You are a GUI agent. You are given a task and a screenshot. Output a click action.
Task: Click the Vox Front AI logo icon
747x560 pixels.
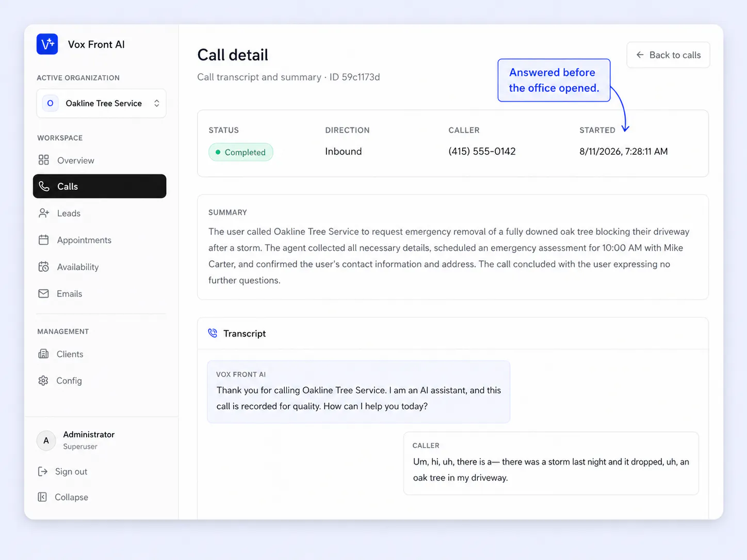tap(47, 44)
